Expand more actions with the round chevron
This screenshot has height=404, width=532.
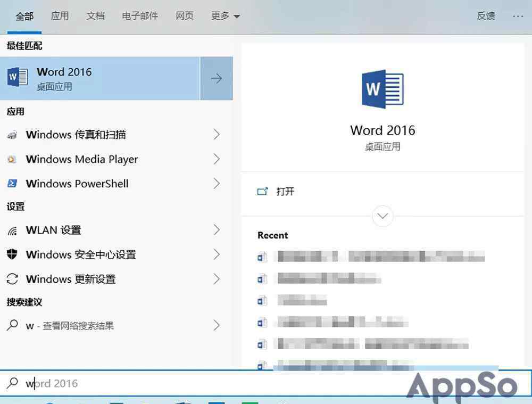pyautogui.click(x=383, y=216)
